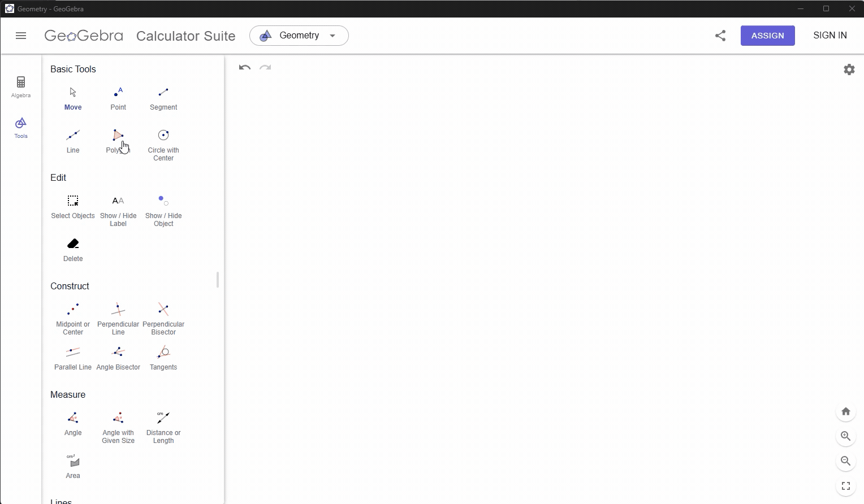Choose the Segment tool

pos(163,98)
